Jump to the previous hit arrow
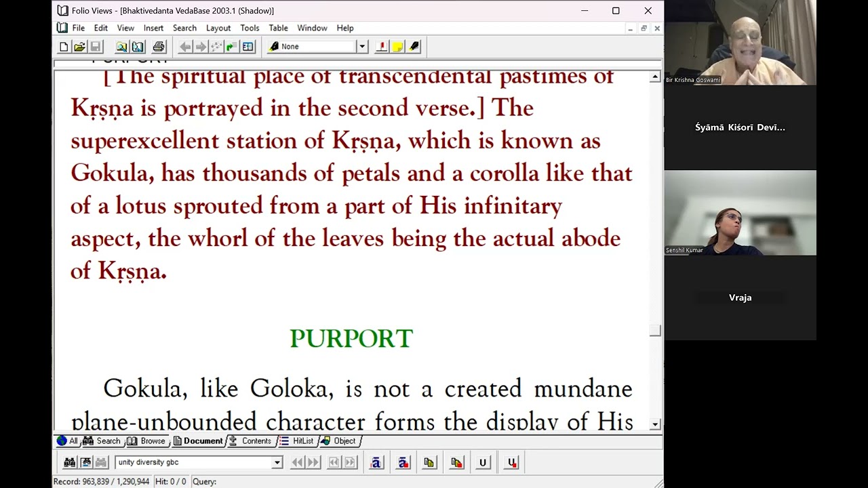This screenshot has height=488, width=868. pos(297,462)
